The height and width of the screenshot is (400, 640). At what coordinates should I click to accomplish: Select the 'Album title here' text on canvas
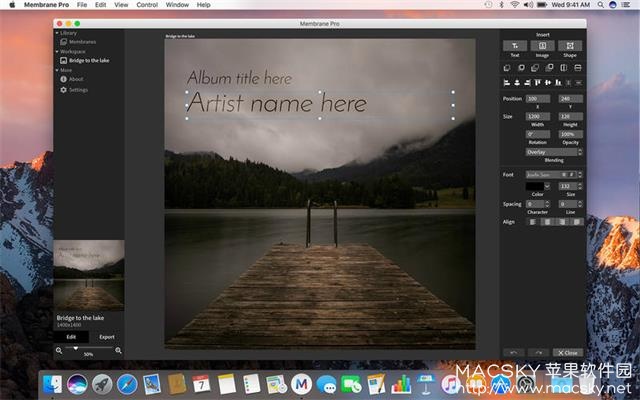(240, 78)
